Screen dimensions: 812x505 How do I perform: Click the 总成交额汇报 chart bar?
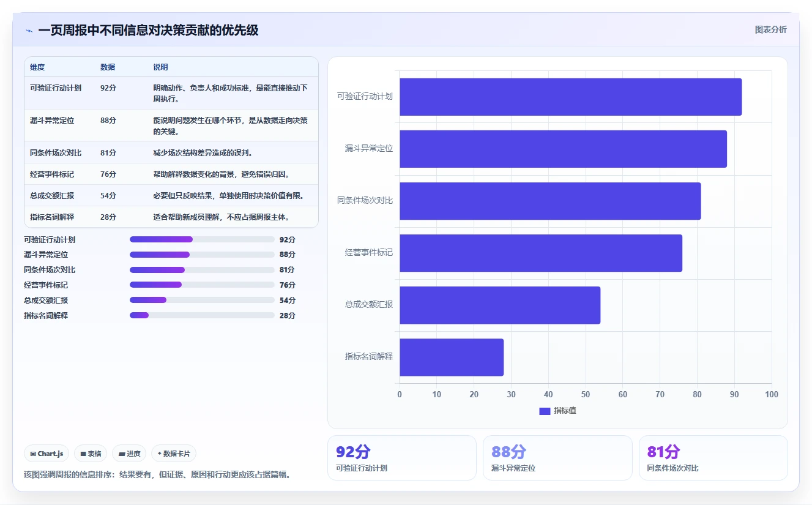click(x=500, y=305)
